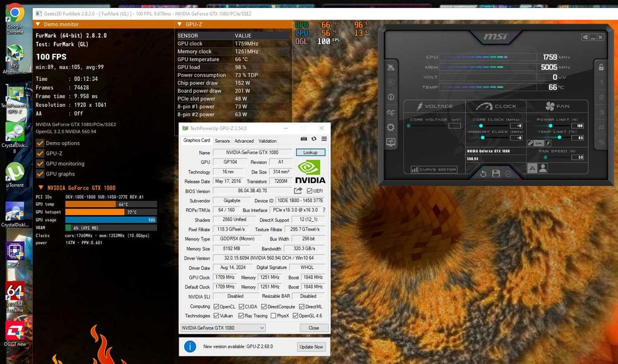Open the Curve Editor in Afterburner

(x=434, y=169)
